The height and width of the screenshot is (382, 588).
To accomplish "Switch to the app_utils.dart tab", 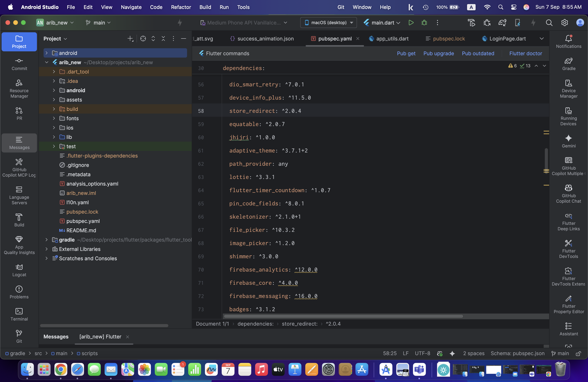I will pyautogui.click(x=392, y=39).
